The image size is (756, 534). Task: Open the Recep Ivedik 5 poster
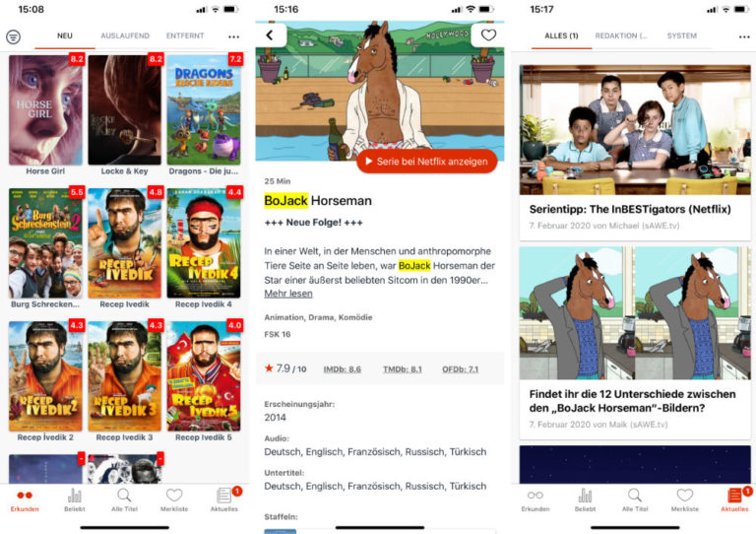click(204, 376)
